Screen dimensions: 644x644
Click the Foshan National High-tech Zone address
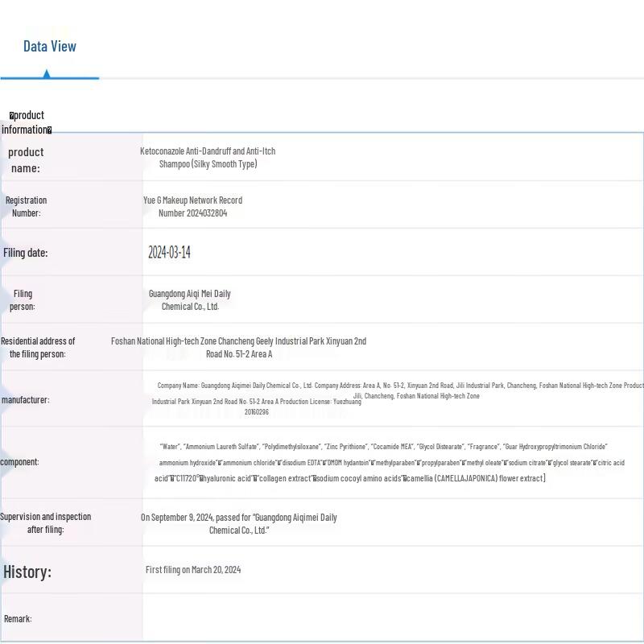[238, 348]
